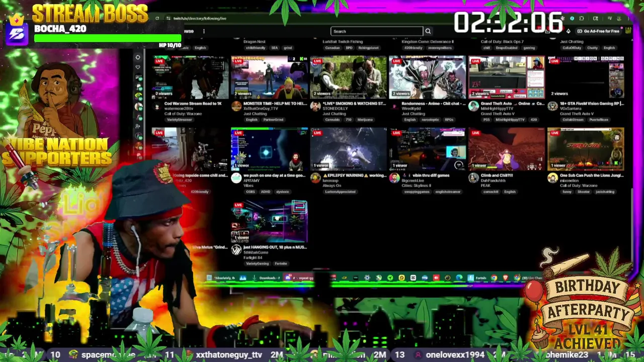Open 5thMarkGame channel avatar
This screenshot has width=644, height=362.
click(236, 250)
